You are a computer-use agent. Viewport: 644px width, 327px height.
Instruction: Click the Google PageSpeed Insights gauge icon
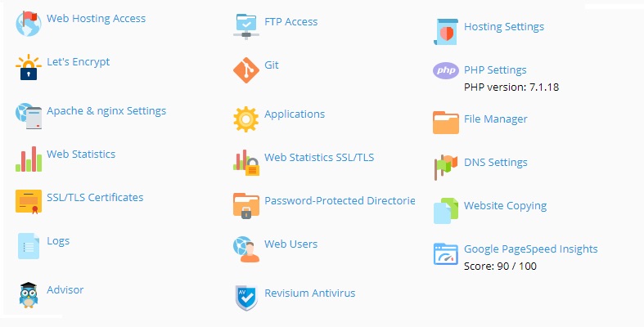445,253
